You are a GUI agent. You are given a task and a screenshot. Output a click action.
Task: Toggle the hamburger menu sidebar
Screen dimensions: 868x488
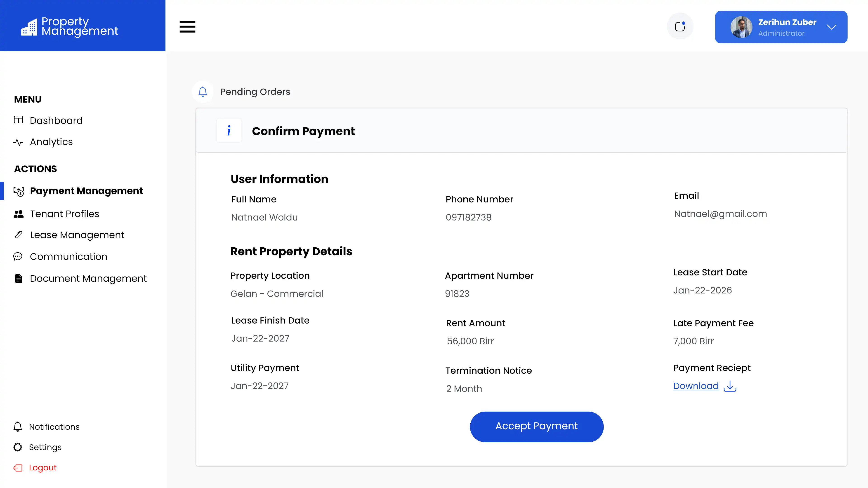[187, 27]
